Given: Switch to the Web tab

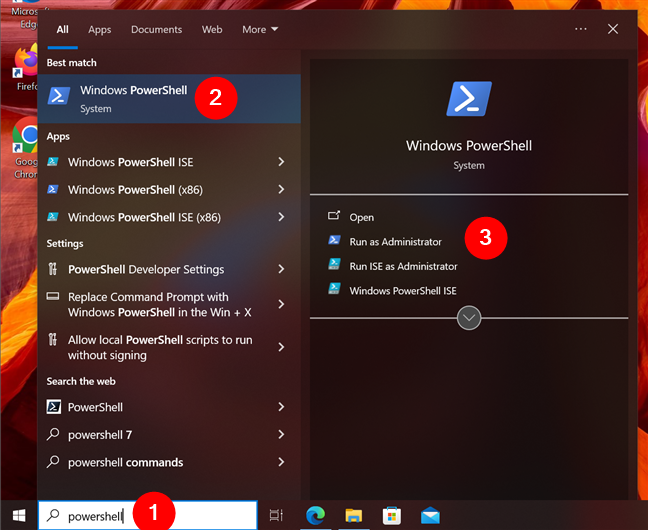Looking at the screenshot, I should (x=212, y=29).
